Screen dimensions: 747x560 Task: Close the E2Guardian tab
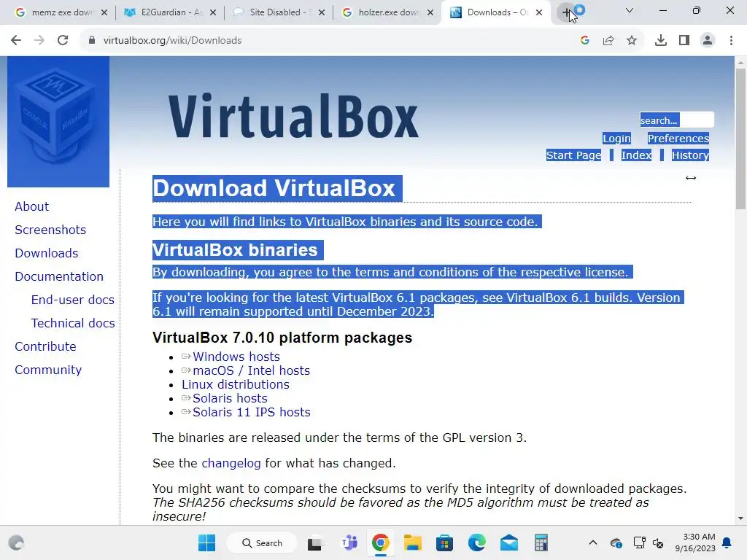[213, 12]
